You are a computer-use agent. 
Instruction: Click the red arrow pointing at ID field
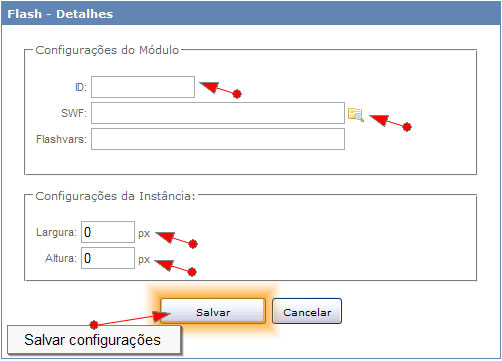220,90
